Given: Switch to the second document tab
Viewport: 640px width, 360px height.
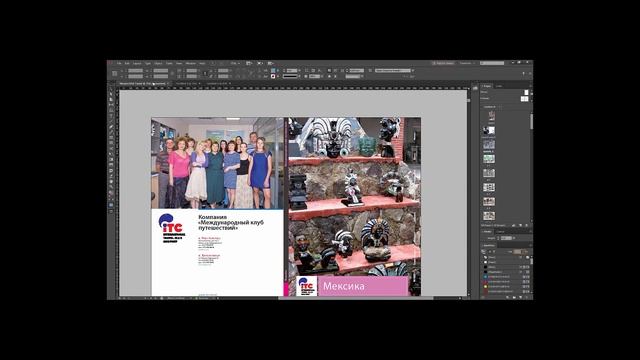Looking at the screenshot, I should point(188,84).
